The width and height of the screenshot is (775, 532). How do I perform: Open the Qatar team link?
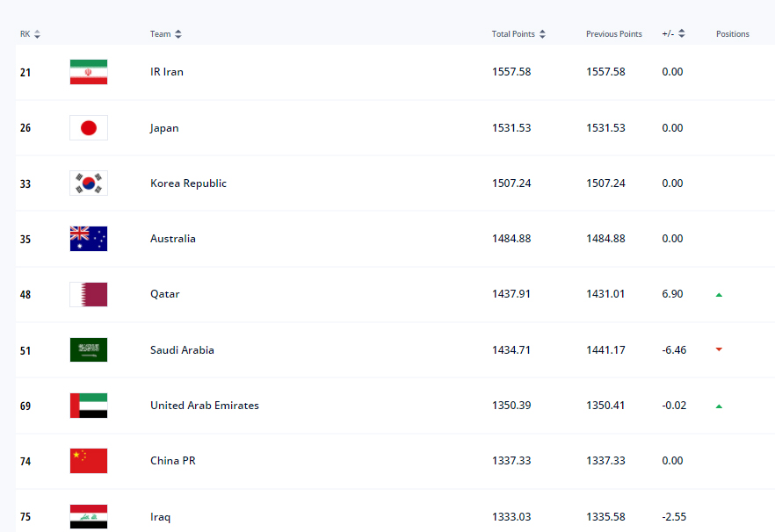(x=164, y=294)
